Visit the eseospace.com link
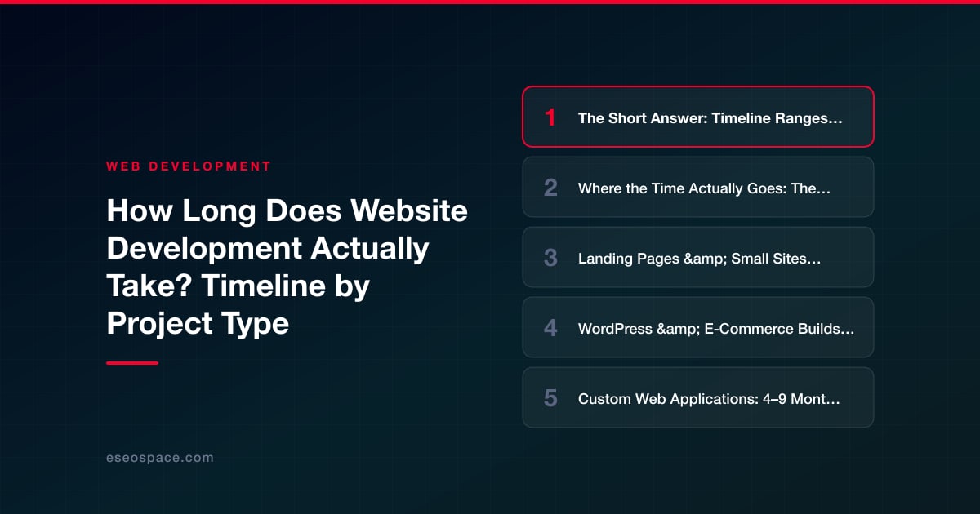This screenshot has width=980, height=514. [x=160, y=458]
